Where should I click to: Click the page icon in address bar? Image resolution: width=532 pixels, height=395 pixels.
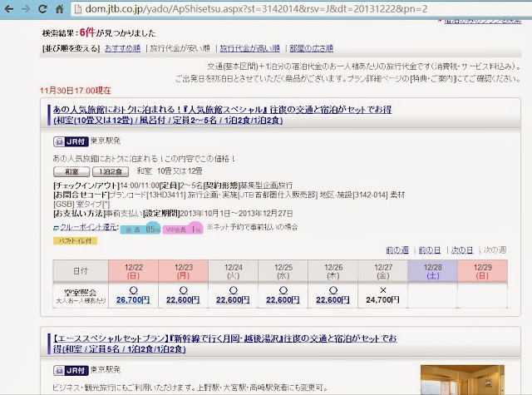click(x=78, y=9)
